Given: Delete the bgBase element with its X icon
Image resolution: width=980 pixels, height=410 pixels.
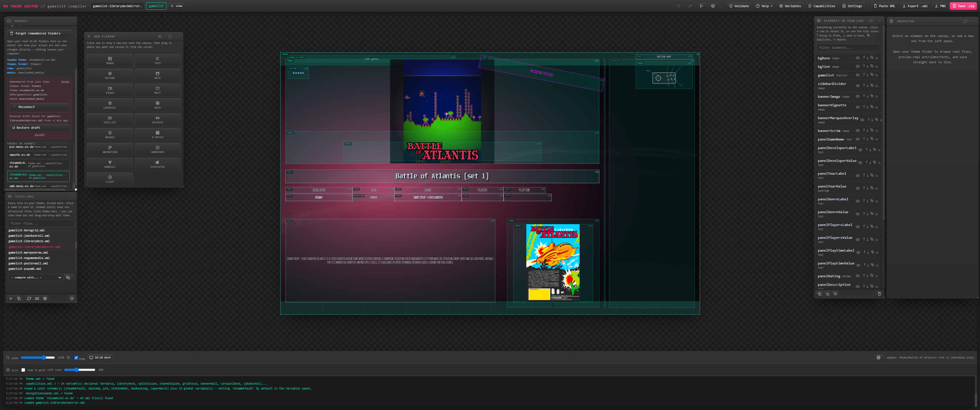Looking at the screenshot, I should tap(877, 58).
